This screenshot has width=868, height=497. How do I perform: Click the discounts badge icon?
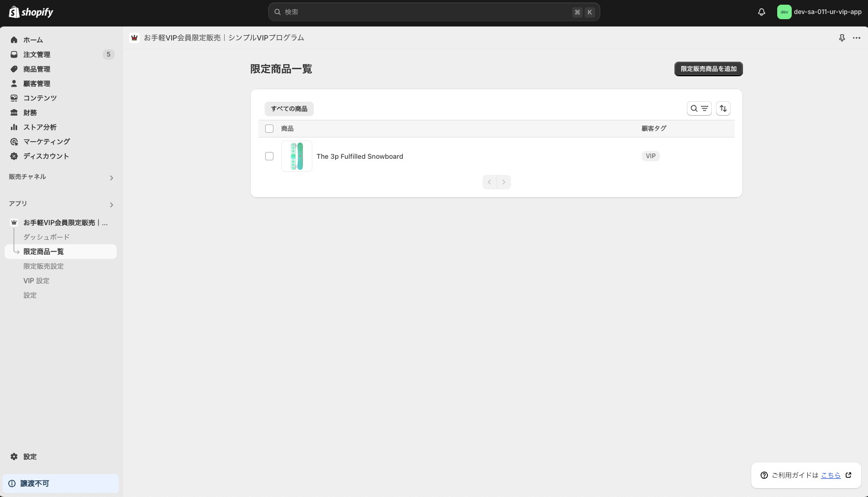[x=14, y=156]
